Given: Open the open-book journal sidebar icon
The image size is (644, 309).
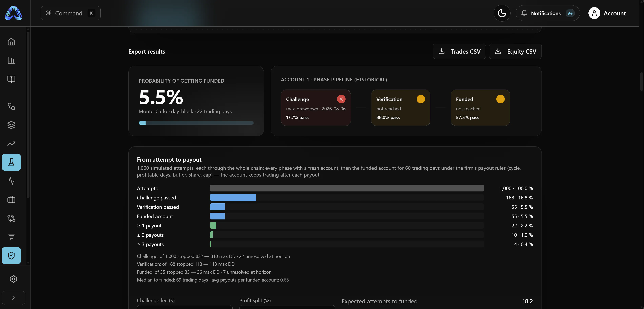Looking at the screenshot, I should point(11,79).
